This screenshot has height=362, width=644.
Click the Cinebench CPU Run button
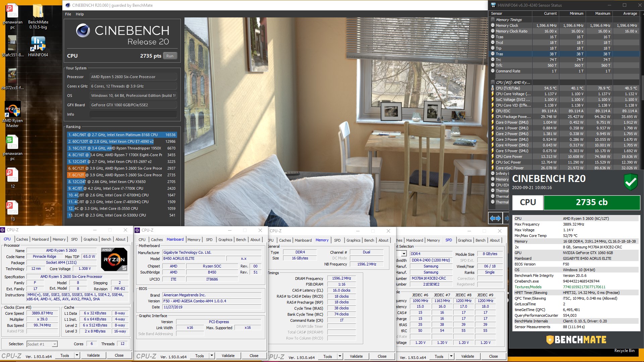coord(170,56)
